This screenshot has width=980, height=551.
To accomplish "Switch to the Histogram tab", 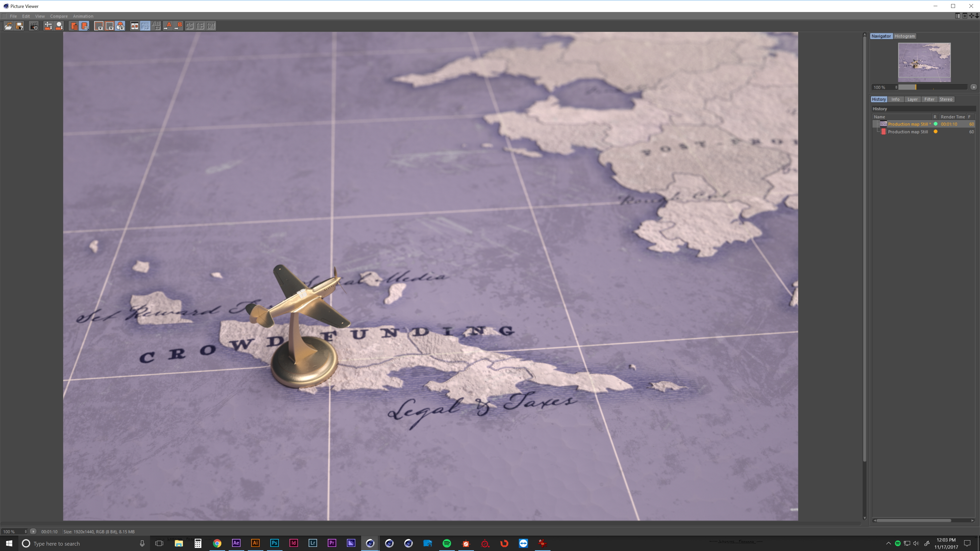I will (x=904, y=36).
